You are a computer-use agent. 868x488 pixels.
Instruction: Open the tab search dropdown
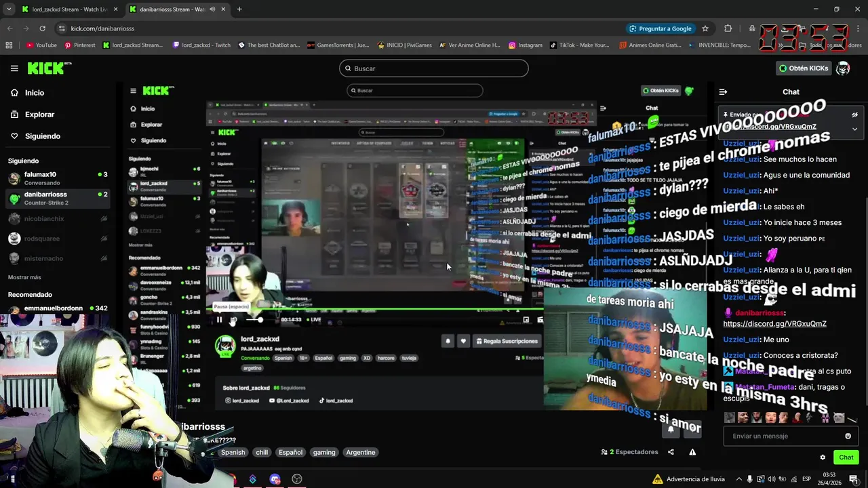tap(9, 9)
